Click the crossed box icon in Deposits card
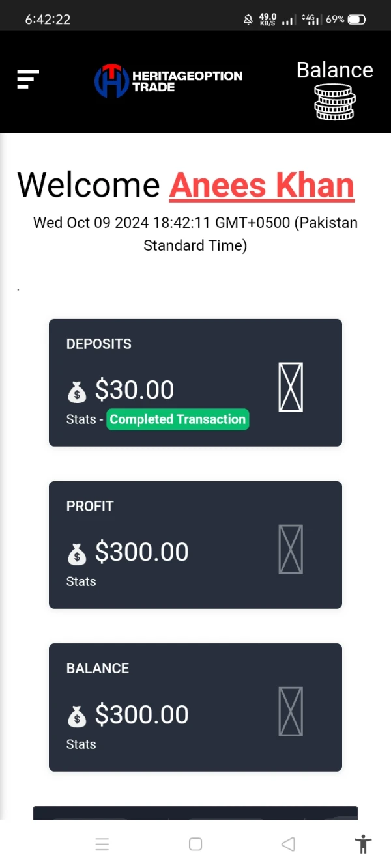This screenshot has width=391, height=868. (x=291, y=387)
